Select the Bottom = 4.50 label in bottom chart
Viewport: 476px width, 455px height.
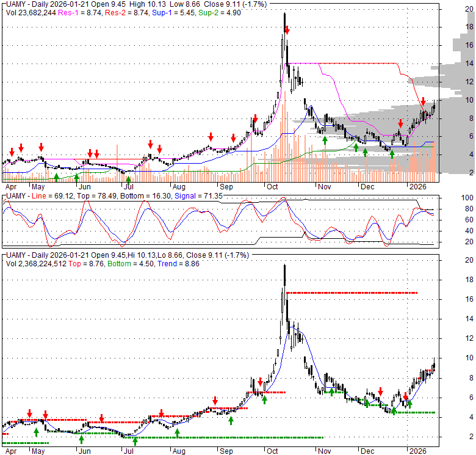[131, 264]
